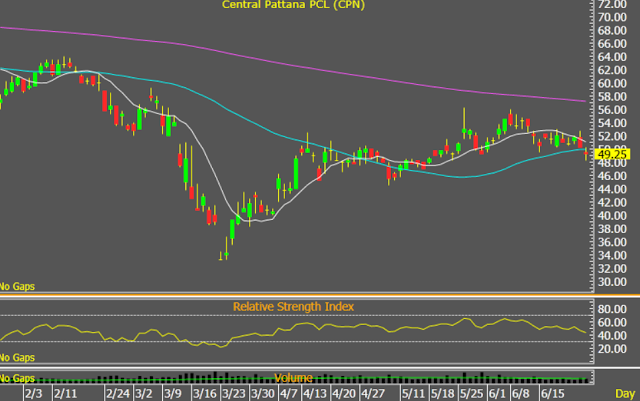The image size is (640, 401).
Task: Click the 80.00 RSI axis label
Action: [x=612, y=309]
